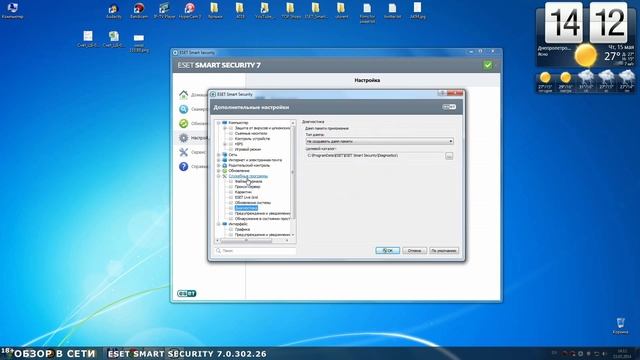Confirm settings with the OK button

tap(388, 251)
